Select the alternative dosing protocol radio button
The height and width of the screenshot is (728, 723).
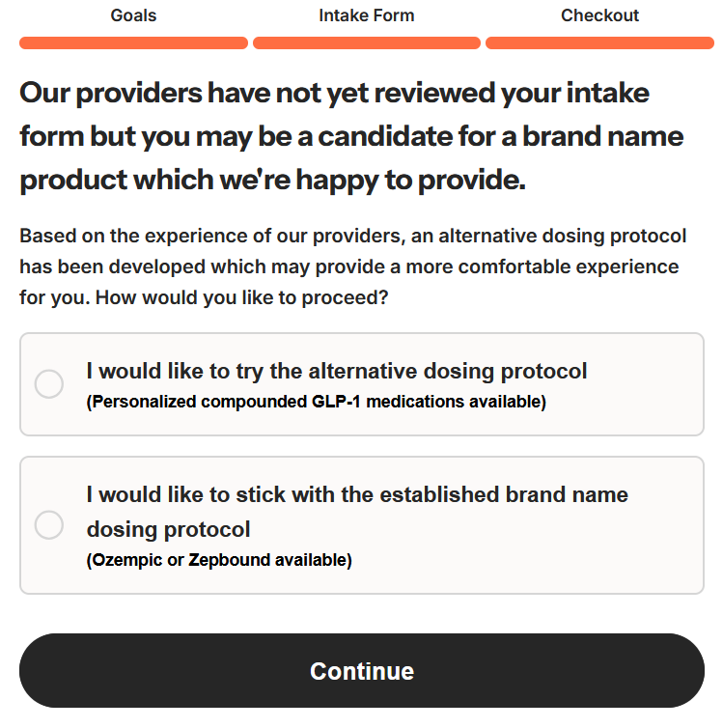pyautogui.click(x=49, y=384)
